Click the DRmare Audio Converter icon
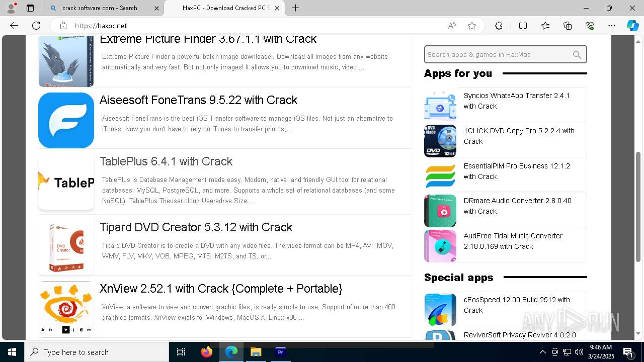Screen dimensions: 644x362 (440, 211)
